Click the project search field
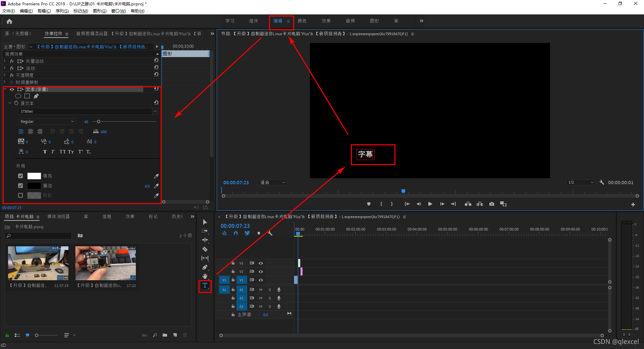644x349 pixels. (39, 236)
